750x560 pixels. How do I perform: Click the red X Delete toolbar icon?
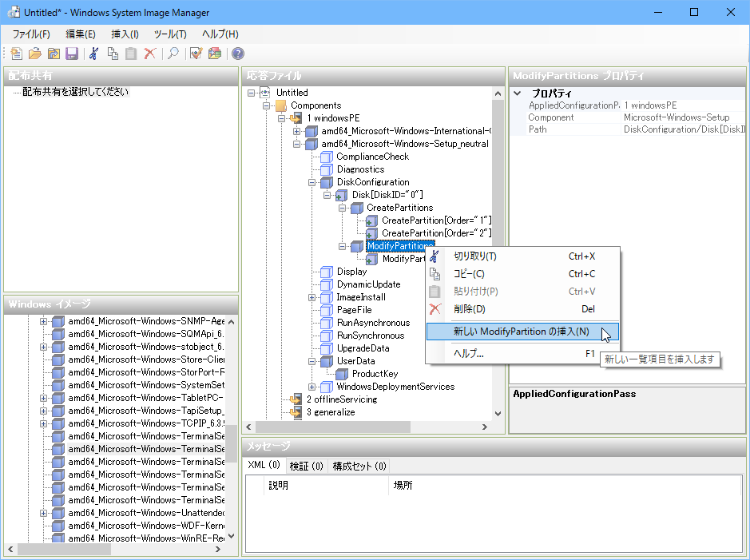149,54
